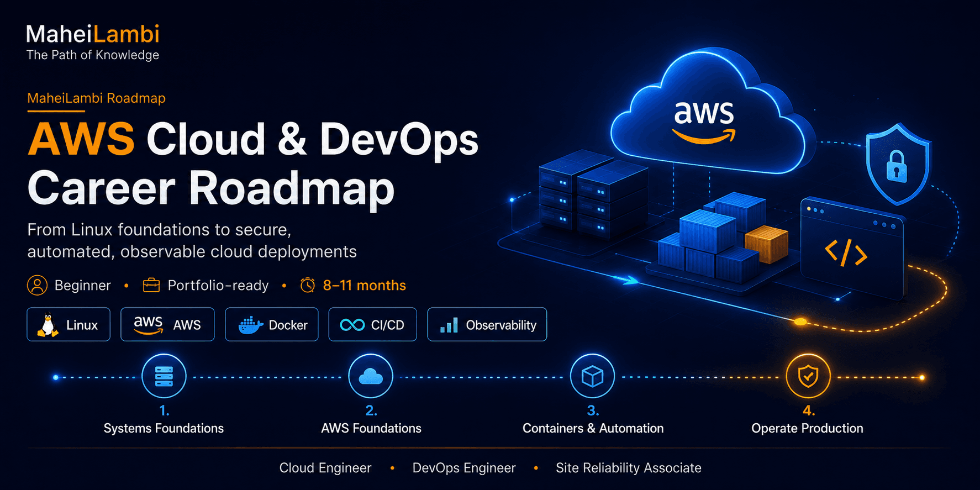Image resolution: width=980 pixels, height=490 pixels.
Task: Click the 'Cloud Engineer' role text
Action: pos(325,468)
